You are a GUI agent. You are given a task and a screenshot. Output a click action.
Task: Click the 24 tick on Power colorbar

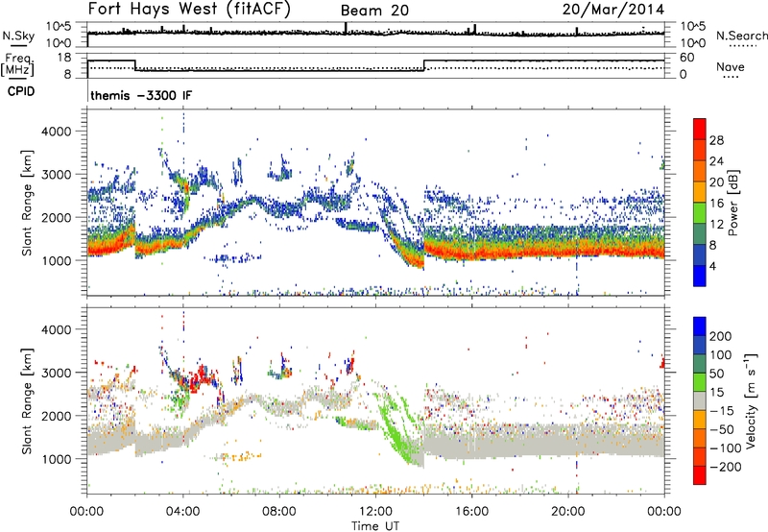point(716,161)
